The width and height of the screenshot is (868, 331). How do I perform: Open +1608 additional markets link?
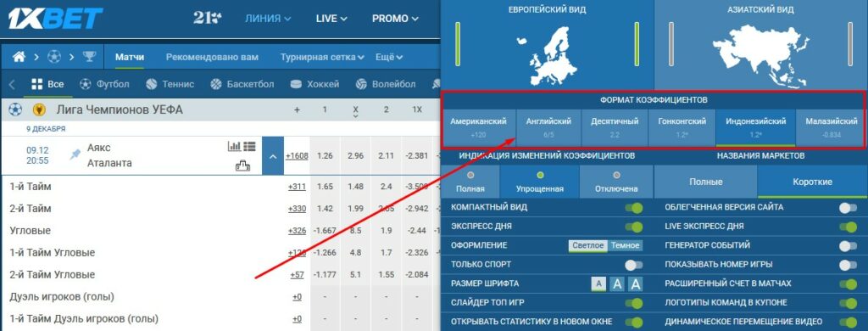297,156
